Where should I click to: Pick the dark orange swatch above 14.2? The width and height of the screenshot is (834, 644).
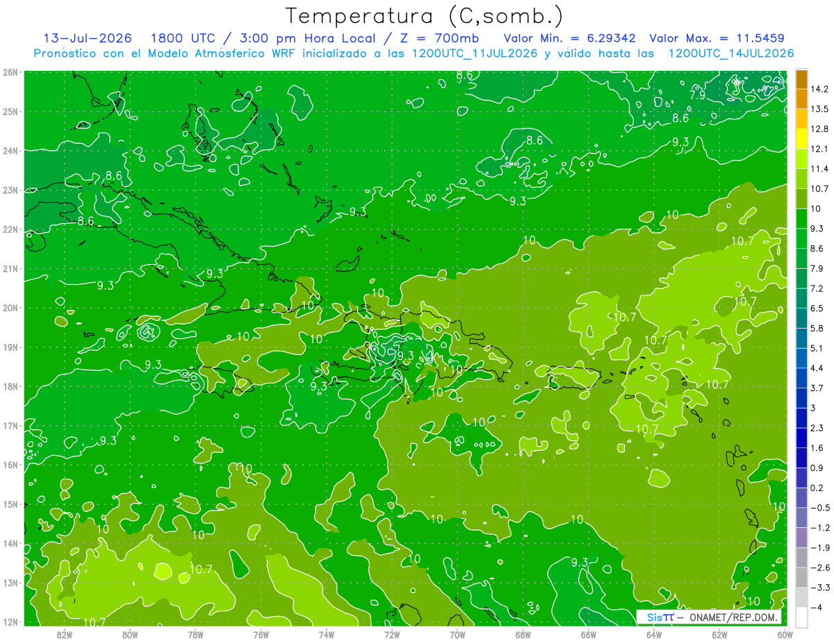[801, 79]
